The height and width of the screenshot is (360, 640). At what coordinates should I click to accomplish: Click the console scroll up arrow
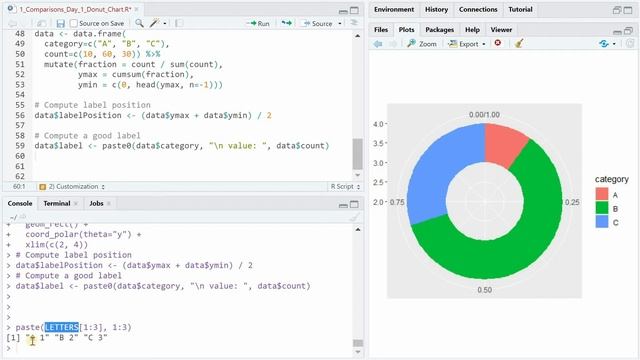coord(358,230)
